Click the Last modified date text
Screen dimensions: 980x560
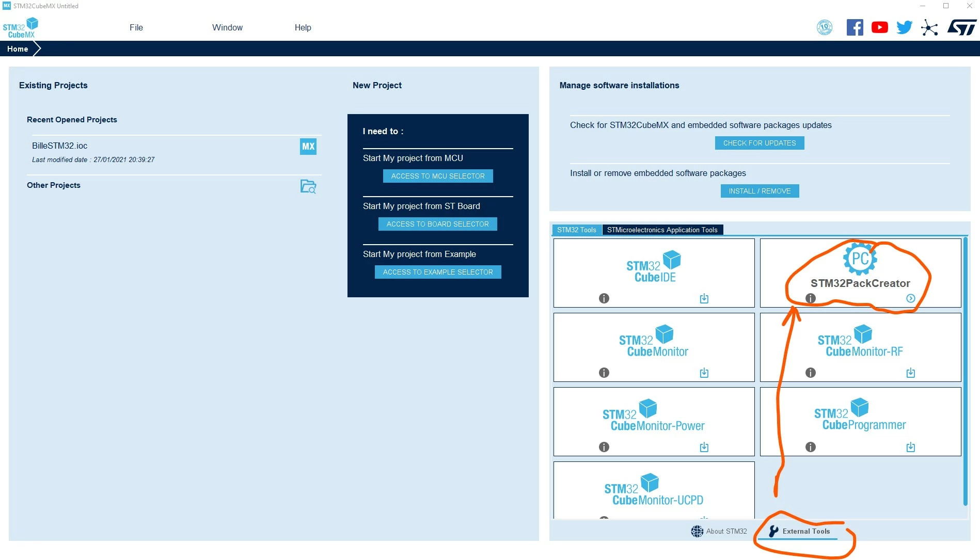pyautogui.click(x=93, y=160)
